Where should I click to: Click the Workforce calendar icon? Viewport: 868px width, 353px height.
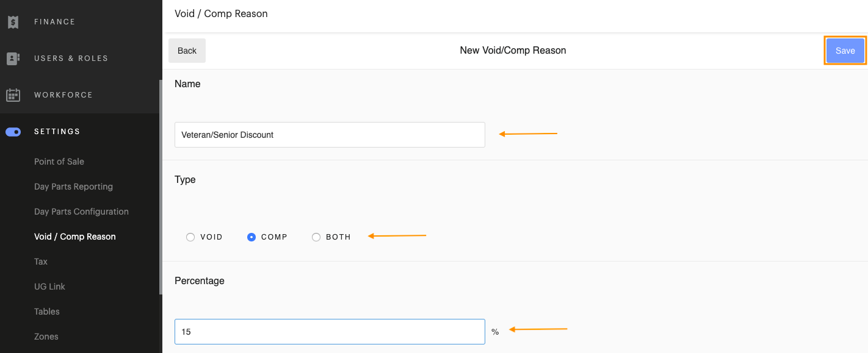[x=13, y=95]
